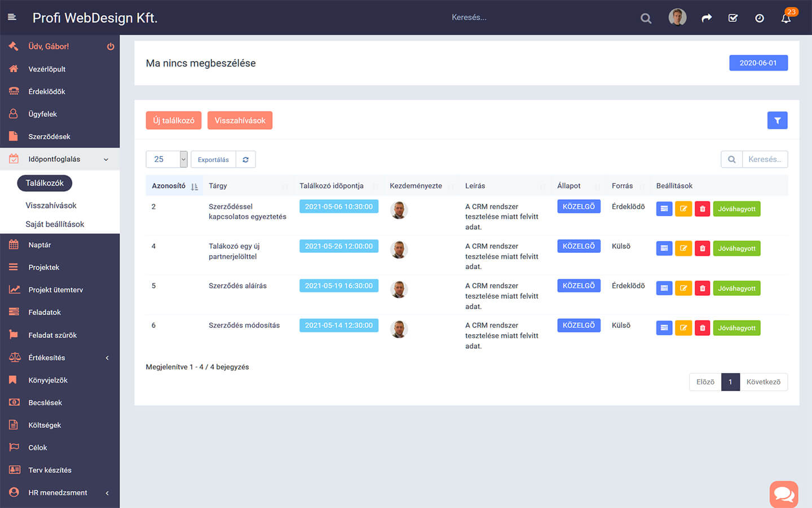The height and width of the screenshot is (508, 812).
Task: Click the notification bell icon
Action: tap(786, 18)
